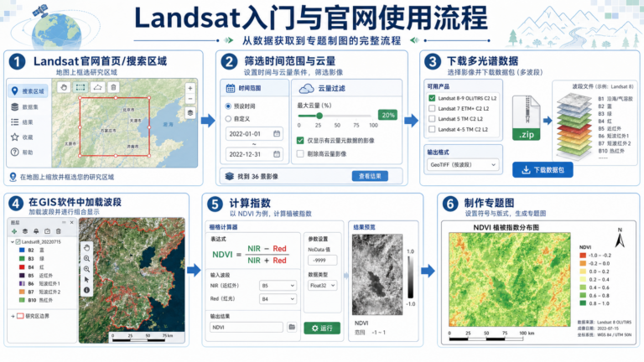644x362 pixels.
Task: Toggle the Landsat8_20220715 layer checkbox
Action: tap(18, 241)
